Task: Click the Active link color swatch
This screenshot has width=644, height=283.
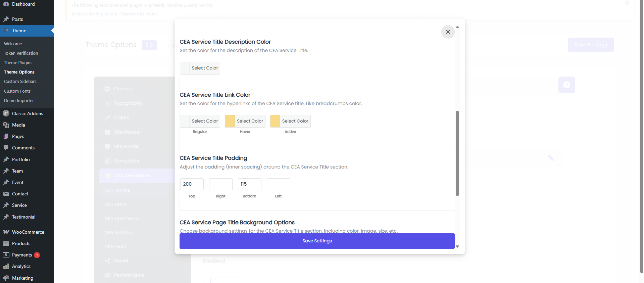Action: [x=275, y=121]
